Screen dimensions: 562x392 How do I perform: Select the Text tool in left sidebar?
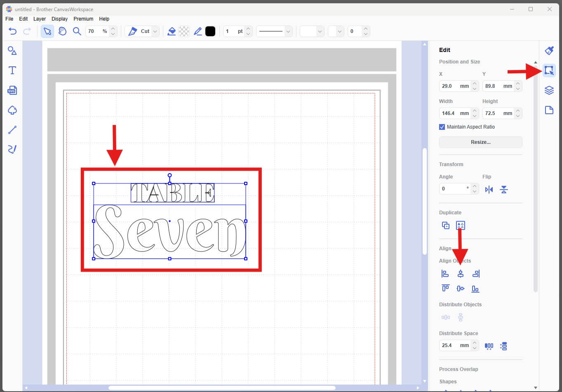12,70
